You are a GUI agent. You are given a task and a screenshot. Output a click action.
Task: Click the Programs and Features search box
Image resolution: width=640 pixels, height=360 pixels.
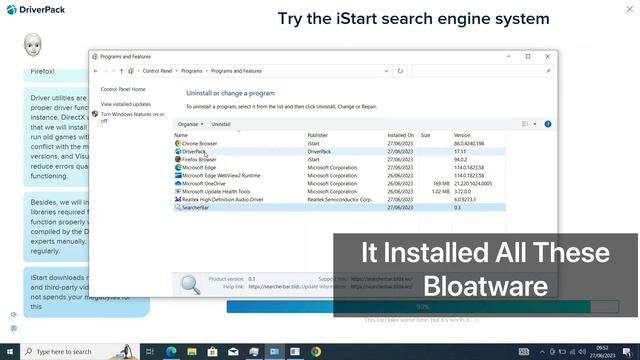tap(482, 71)
